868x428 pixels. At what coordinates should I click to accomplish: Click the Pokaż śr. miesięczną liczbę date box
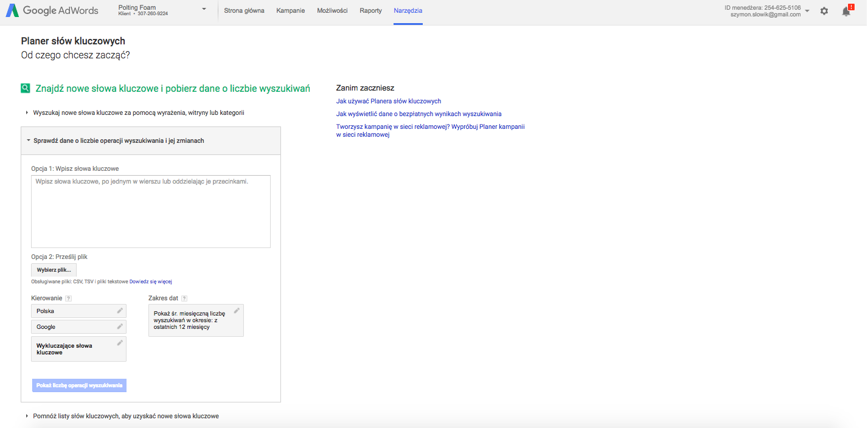point(196,320)
